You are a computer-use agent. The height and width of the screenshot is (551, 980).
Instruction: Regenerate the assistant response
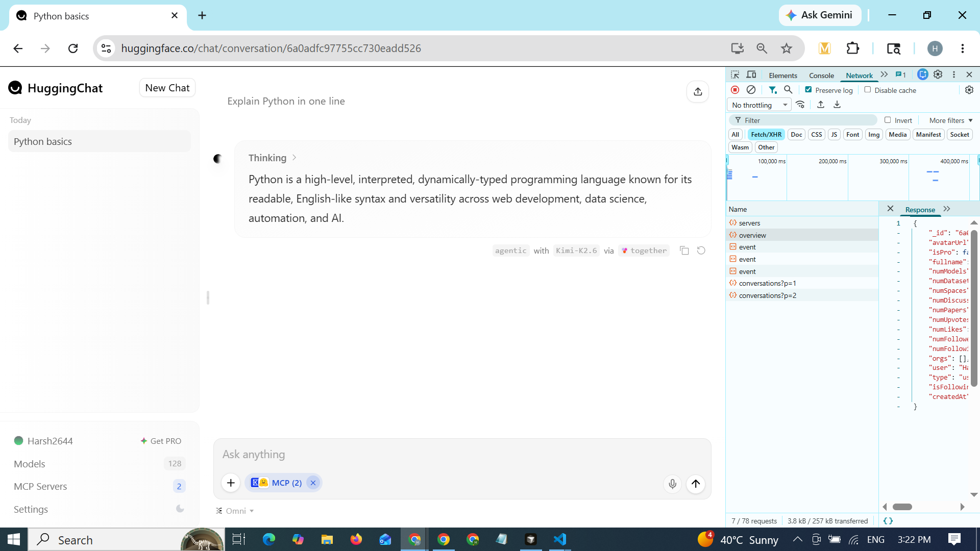(701, 251)
